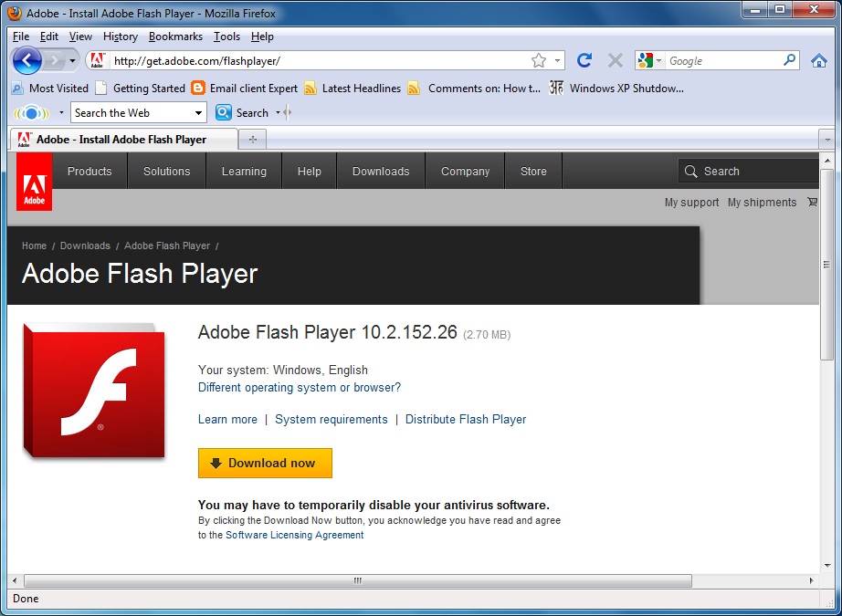Select the Adobe - Install Adobe Flash Player tab

pyautogui.click(x=123, y=140)
